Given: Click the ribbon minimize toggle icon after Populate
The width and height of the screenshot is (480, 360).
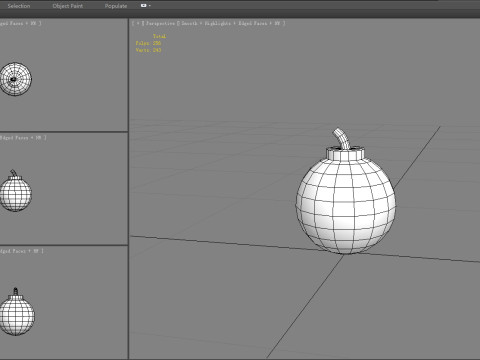Looking at the screenshot, I should click(x=144, y=6).
